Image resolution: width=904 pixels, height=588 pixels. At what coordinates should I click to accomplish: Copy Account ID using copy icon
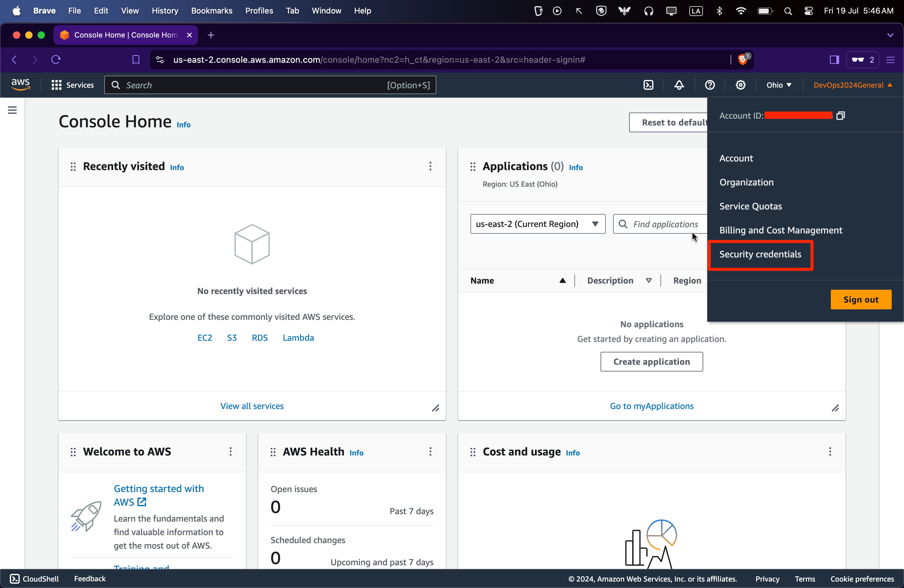click(x=841, y=115)
